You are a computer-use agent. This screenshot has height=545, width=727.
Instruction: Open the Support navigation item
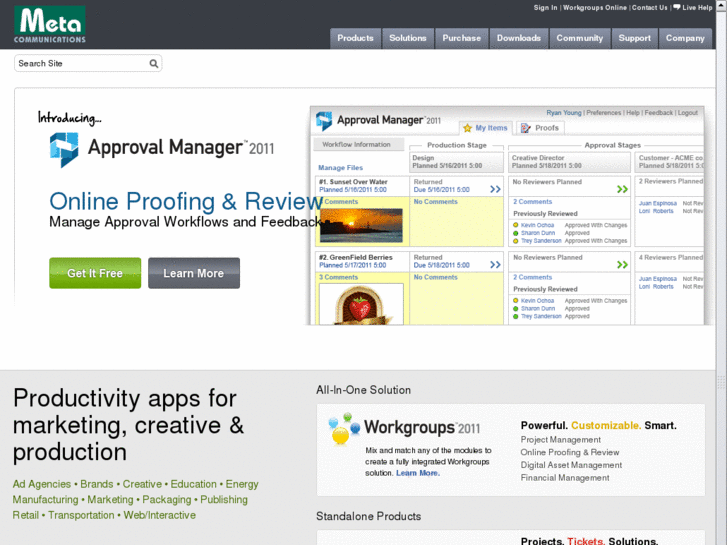(634, 38)
